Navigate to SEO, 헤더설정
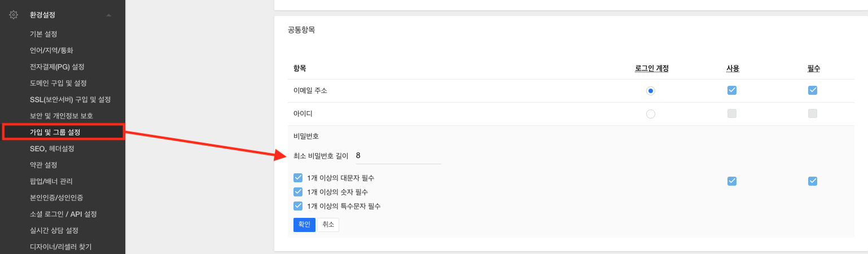868x254 pixels. [52, 148]
